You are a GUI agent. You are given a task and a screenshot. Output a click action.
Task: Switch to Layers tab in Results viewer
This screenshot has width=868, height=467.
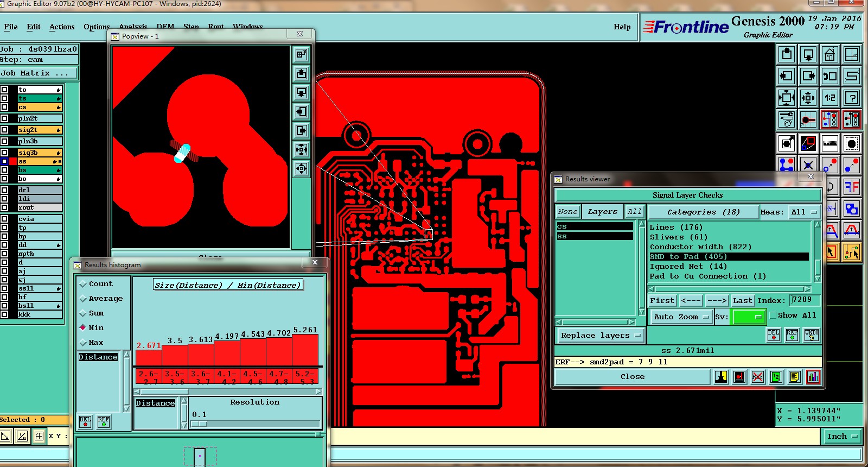tap(603, 212)
